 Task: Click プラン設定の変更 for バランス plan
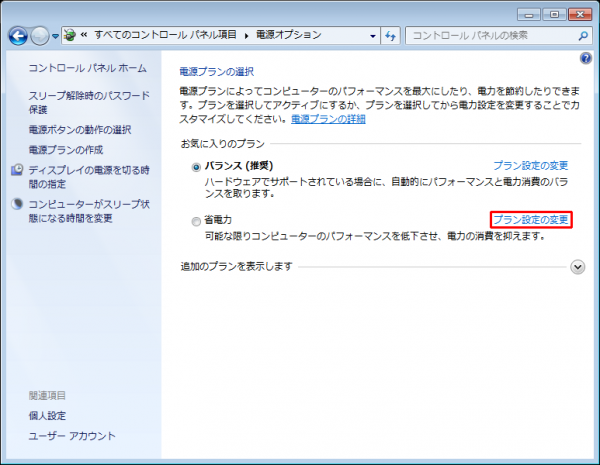[x=530, y=165]
